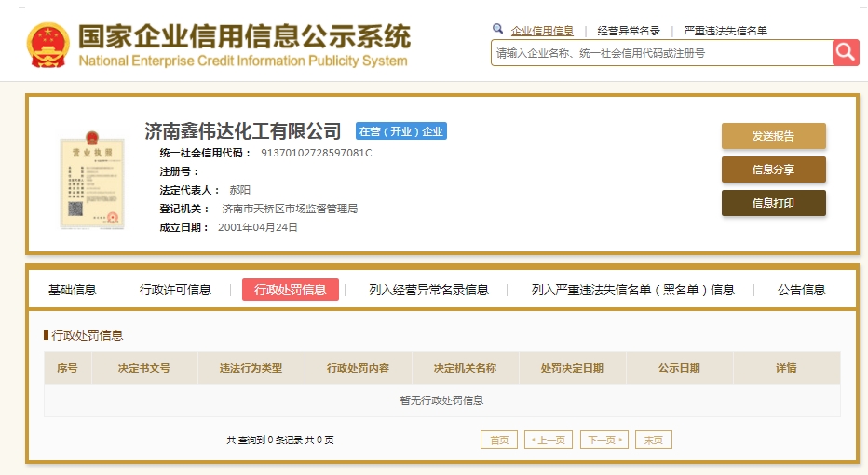Click the 注册号 field label
Image resolution: width=868 pixels, height=475 pixels.
[178, 171]
